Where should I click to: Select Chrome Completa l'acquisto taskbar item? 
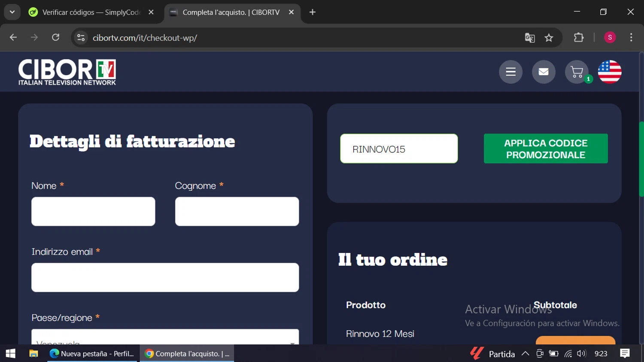tap(187, 353)
